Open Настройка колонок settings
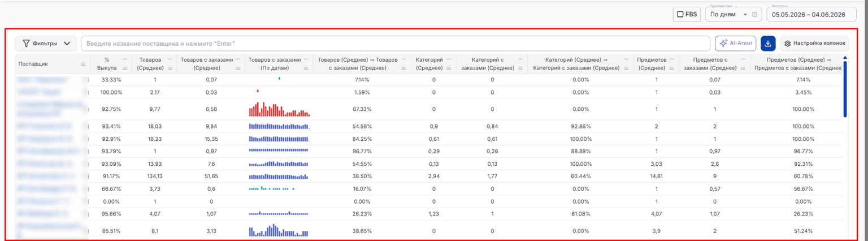 (x=814, y=44)
